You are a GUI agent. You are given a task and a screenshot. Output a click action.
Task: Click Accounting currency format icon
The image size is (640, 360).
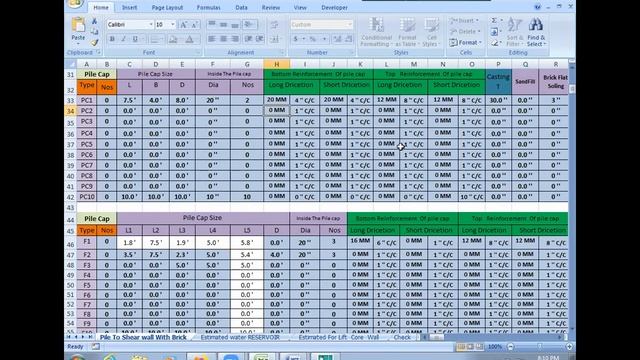coord(296,39)
